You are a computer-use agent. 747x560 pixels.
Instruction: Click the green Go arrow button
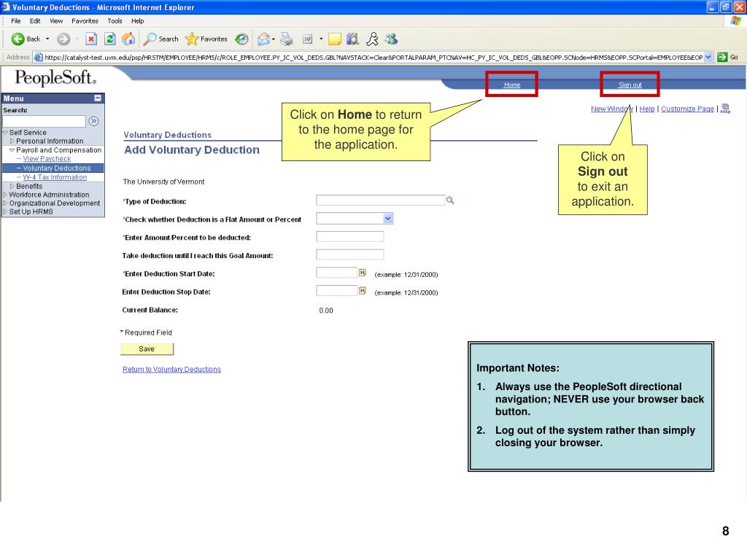722,57
